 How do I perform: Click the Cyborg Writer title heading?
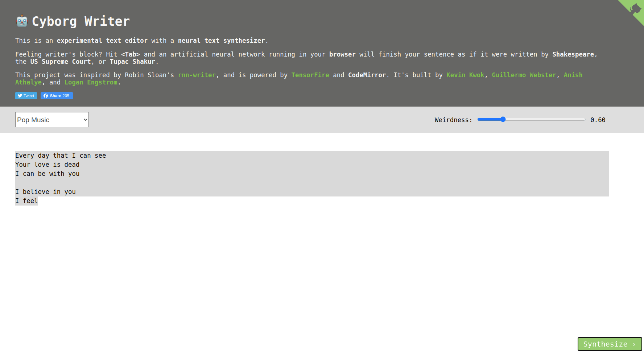pos(80,21)
